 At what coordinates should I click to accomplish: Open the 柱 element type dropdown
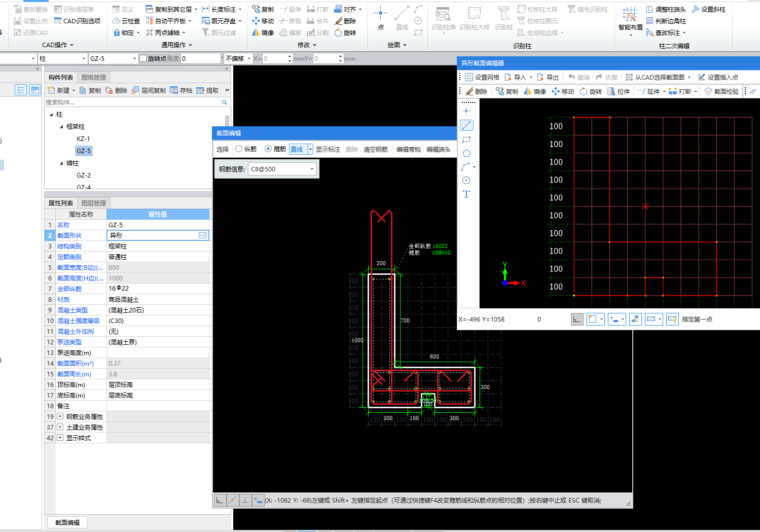(x=84, y=59)
